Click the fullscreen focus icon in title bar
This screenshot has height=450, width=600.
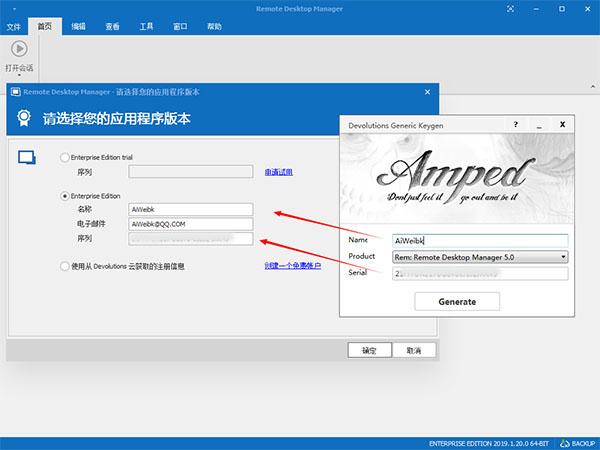pos(510,9)
